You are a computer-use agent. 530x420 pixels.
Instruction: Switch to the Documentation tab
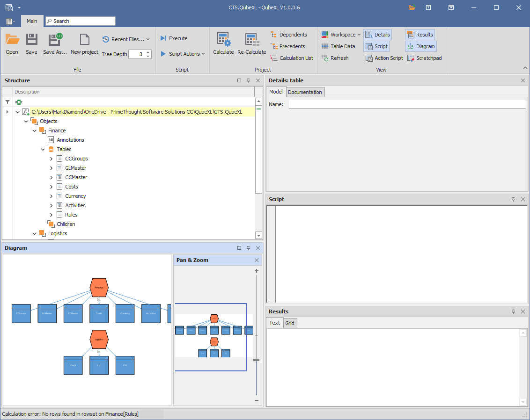coord(305,92)
